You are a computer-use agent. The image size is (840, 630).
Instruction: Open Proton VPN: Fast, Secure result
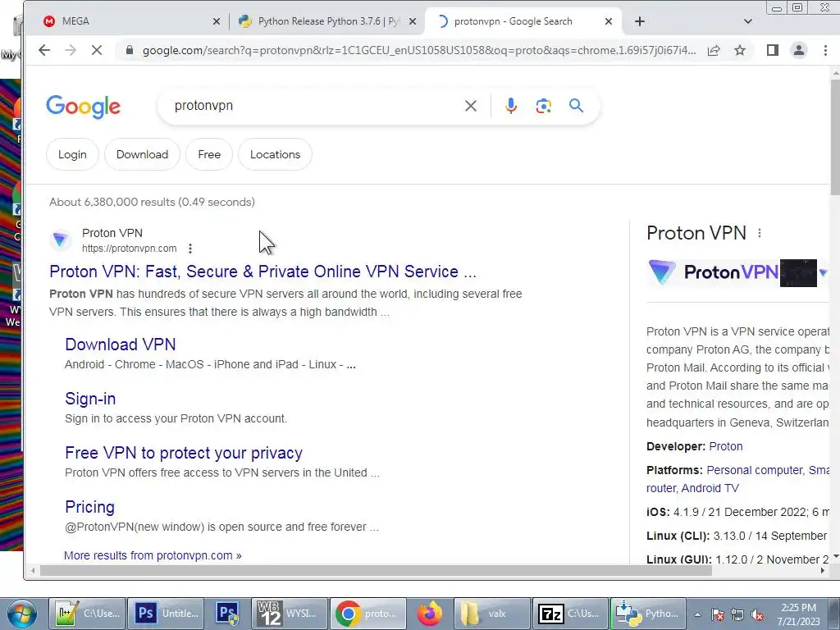262,272
